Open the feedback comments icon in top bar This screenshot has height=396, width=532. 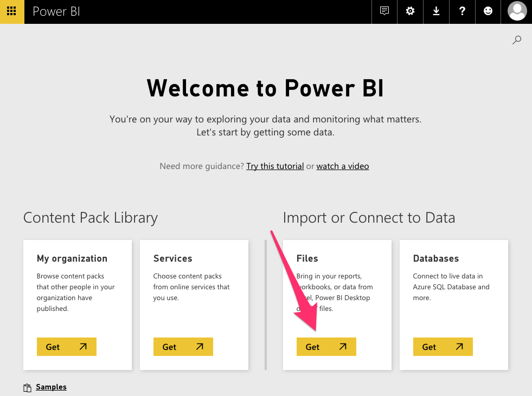(x=384, y=11)
